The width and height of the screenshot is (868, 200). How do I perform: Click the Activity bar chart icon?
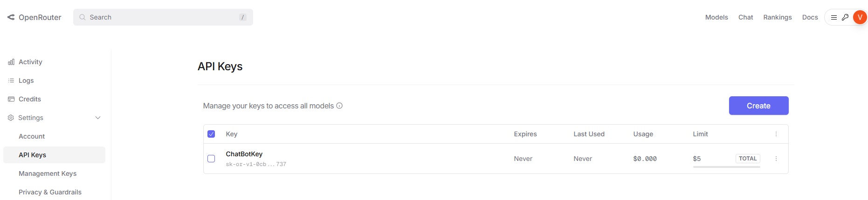coord(11,62)
